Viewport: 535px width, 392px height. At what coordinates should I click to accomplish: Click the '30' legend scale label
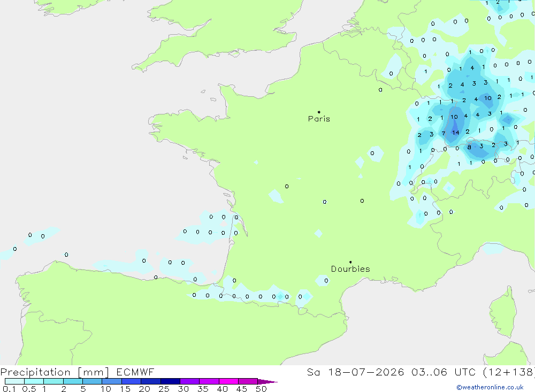pos(183,389)
